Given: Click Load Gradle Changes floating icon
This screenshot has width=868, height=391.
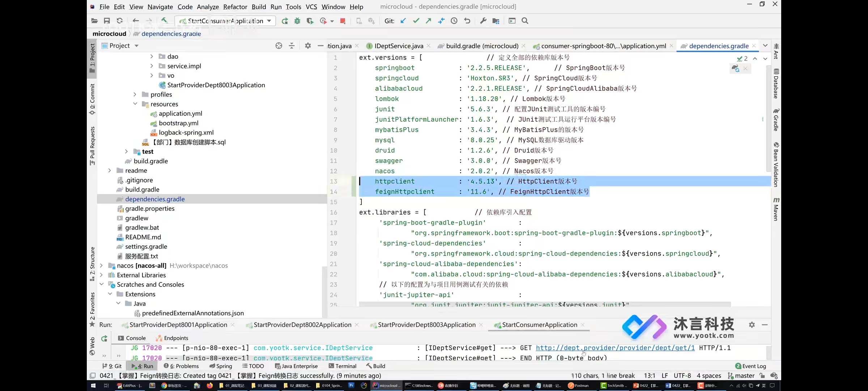Looking at the screenshot, I should [x=735, y=68].
